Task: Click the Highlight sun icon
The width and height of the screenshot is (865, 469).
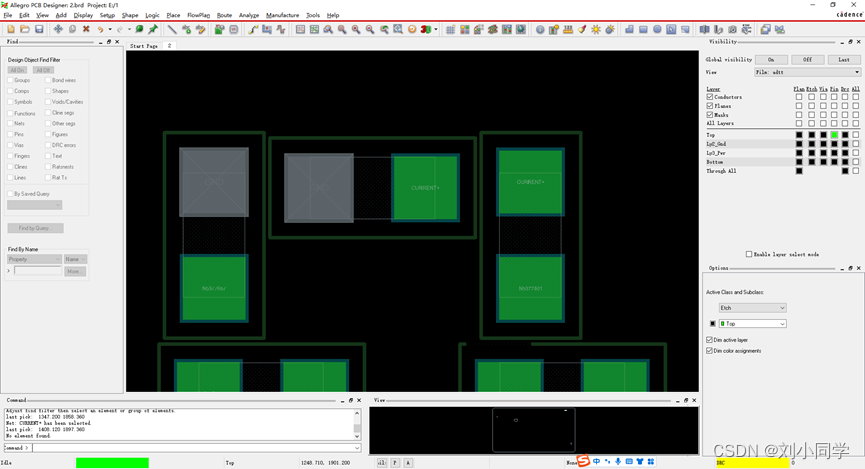Action: (x=596, y=29)
